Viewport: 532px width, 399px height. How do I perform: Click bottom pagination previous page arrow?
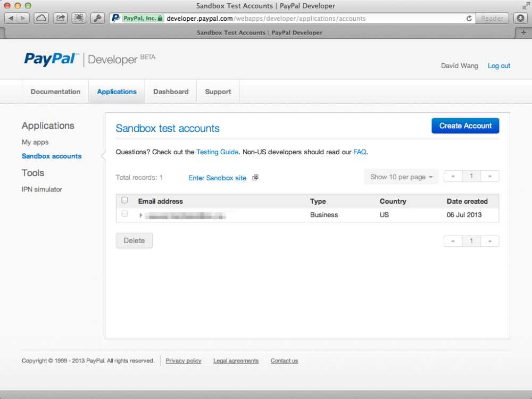453,241
